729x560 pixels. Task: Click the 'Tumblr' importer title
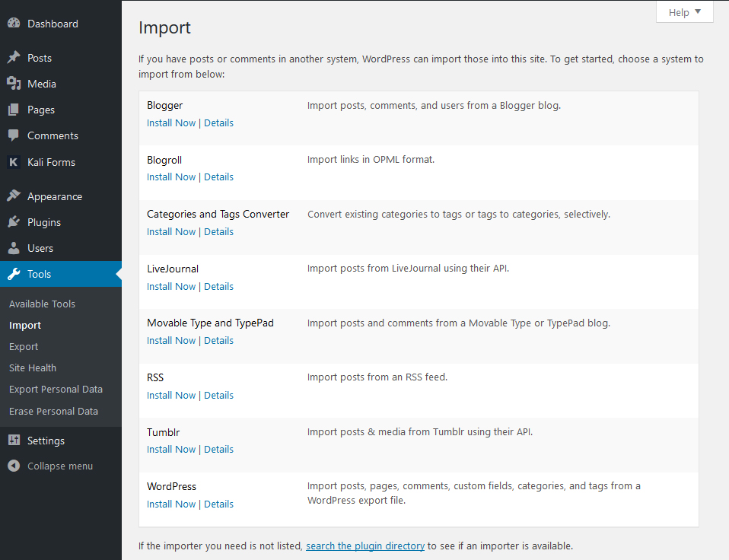[x=163, y=432]
